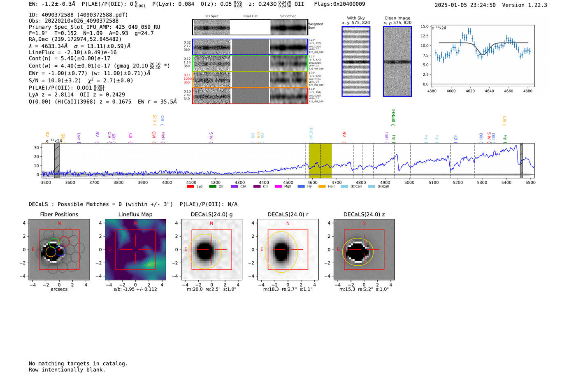The height and width of the screenshot is (392, 576).
Task: Click the 'P(Lyα): 0.084' header value
Action: click(x=173, y=4)
